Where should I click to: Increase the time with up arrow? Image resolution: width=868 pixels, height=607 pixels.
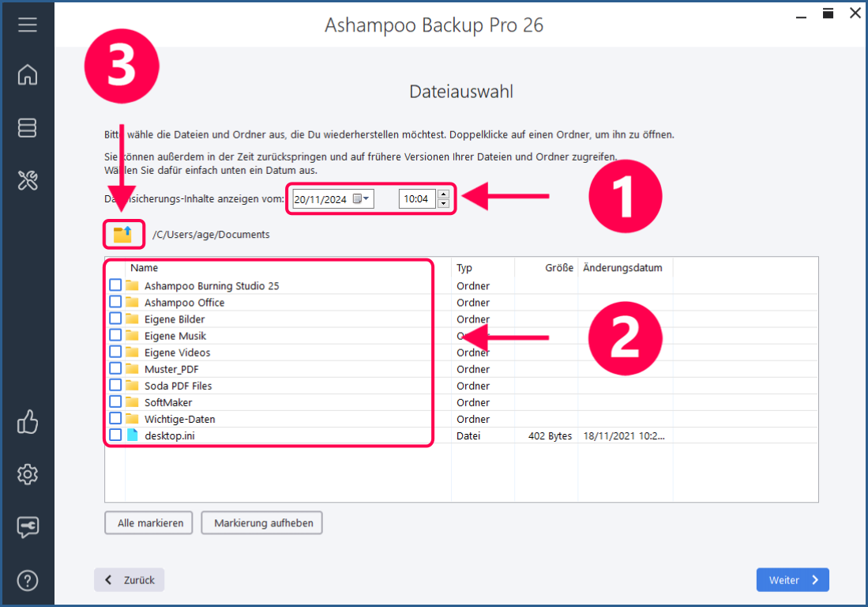click(x=443, y=194)
